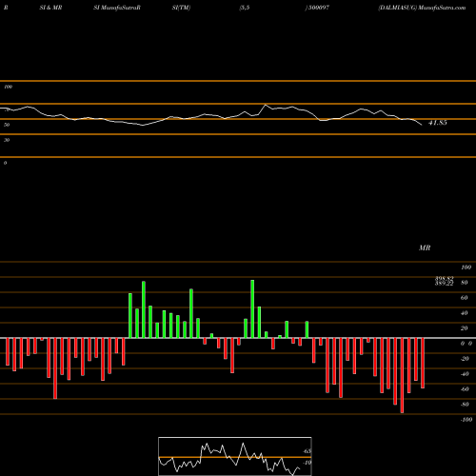Click the '50' label on RSI axis
The image size is (476, 476).
tap(7, 125)
